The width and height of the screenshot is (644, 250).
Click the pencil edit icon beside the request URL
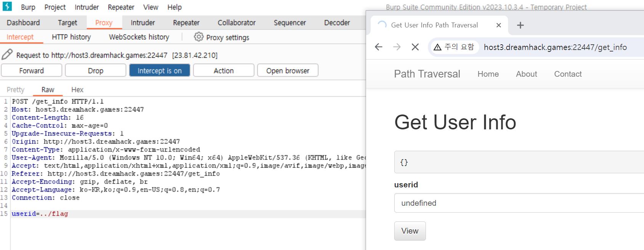pos(7,55)
